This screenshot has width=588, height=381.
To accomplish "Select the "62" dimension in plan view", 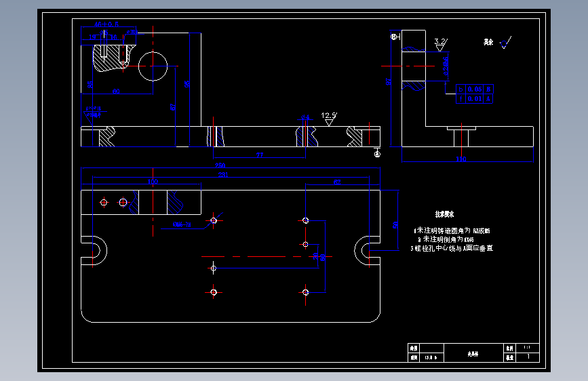I will (x=337, y=182).
